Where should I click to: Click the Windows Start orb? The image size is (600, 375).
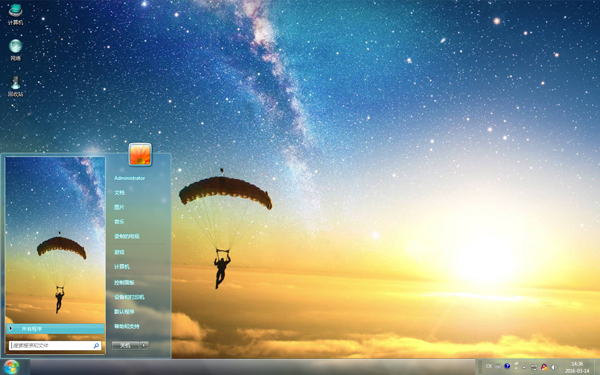point(11,367)
